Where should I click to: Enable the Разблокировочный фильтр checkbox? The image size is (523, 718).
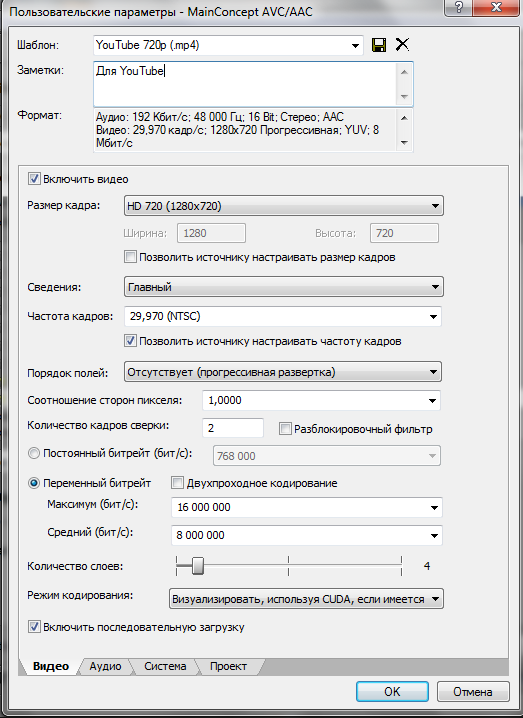pyautogui.click(x=285, y=429)
